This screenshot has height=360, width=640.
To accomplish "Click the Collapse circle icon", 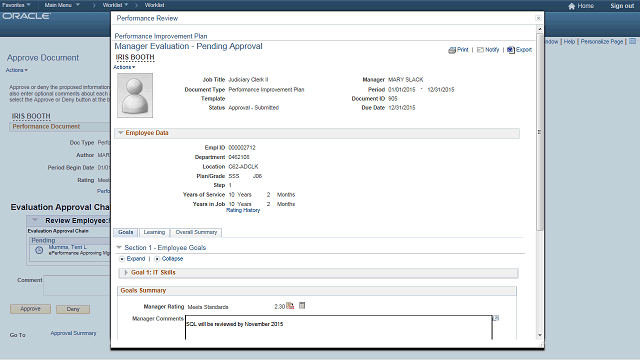I will click(x=157, y=259).
